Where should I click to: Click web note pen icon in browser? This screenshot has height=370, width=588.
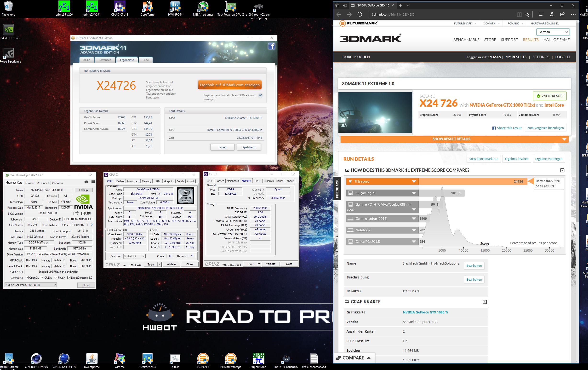point(552,14)
